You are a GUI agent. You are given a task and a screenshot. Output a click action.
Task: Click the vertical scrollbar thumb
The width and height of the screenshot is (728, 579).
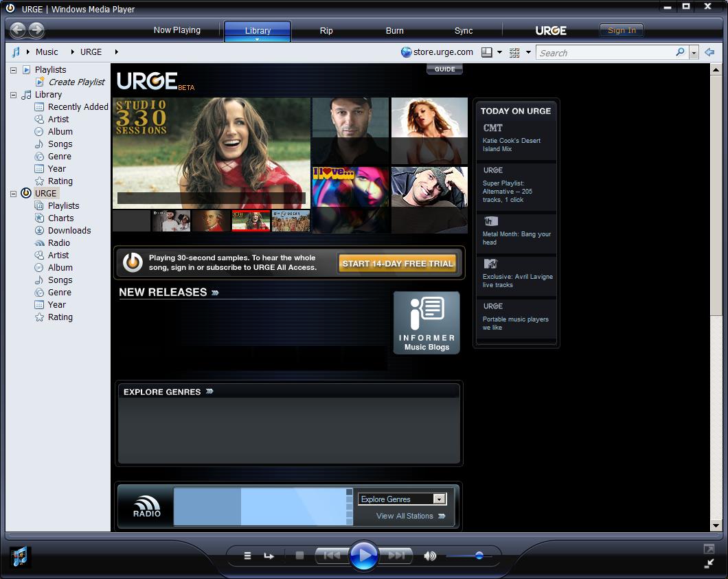[x=716, y=196]
